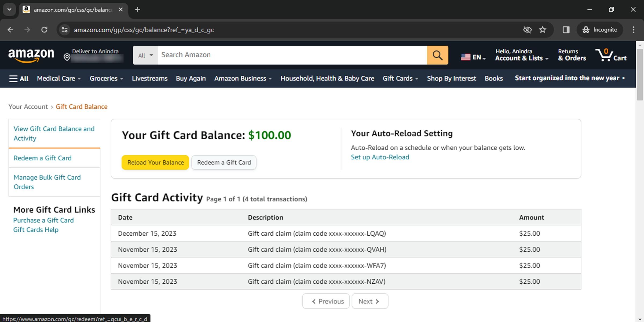
Task: Click Purchase a Gift Card
Action: pyautogui.click(x=43, y=220)
